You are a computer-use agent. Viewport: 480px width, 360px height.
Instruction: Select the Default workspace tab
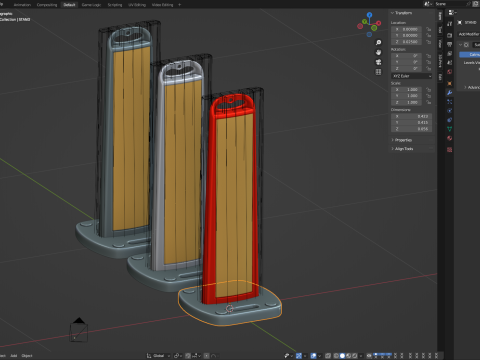(69, 5)
